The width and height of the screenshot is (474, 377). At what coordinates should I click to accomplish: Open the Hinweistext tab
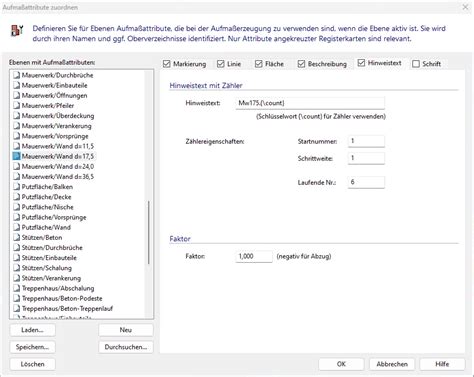click(385, 63)
